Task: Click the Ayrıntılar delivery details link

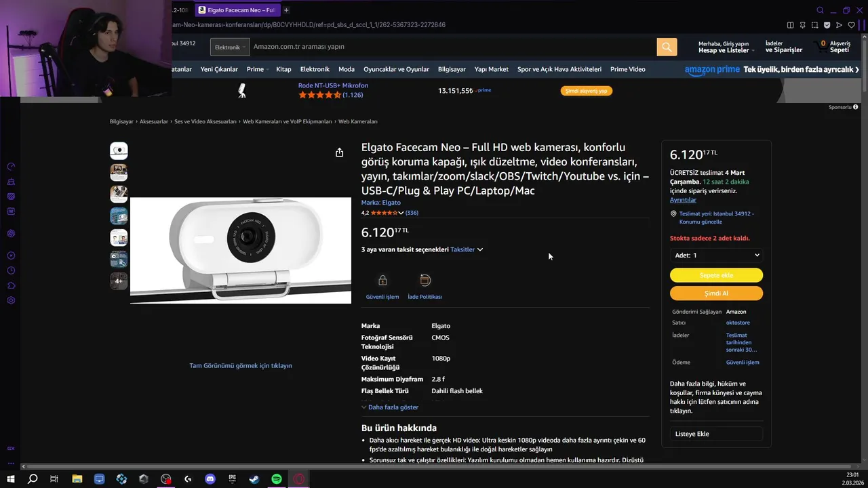Action: coord(683,200)
